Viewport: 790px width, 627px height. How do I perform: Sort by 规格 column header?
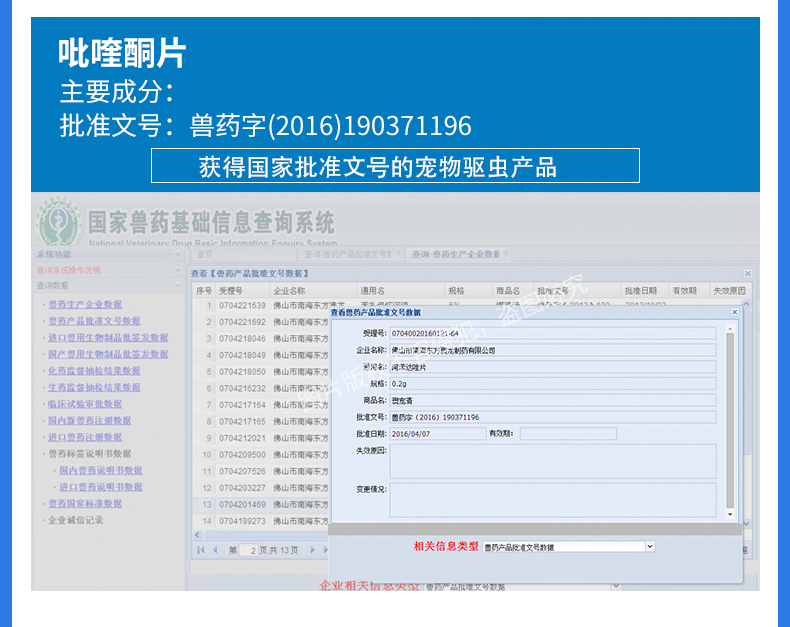(x=468, y=291)
